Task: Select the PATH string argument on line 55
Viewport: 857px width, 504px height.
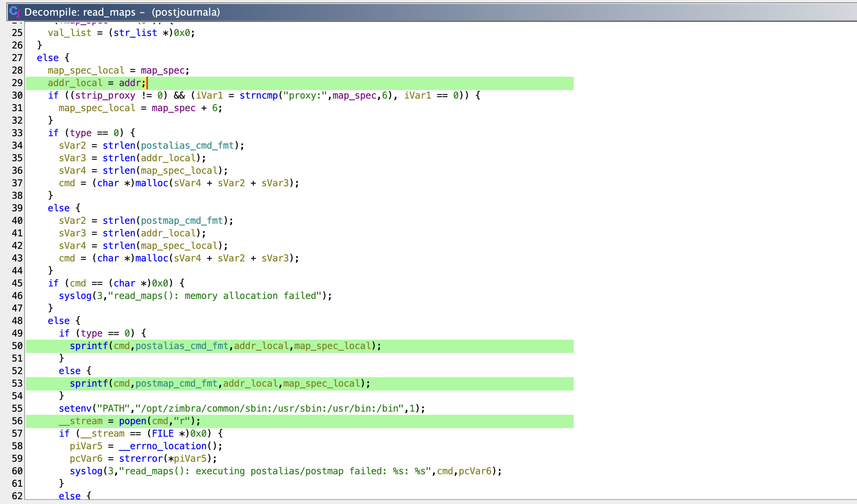Action: pos(113,408)
